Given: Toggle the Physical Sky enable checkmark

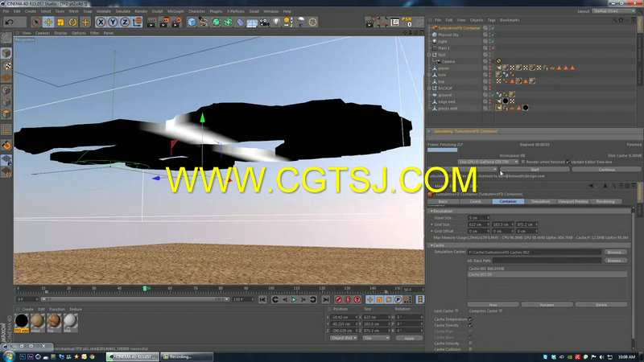Looking at the screenshot, I should (492, 35).
